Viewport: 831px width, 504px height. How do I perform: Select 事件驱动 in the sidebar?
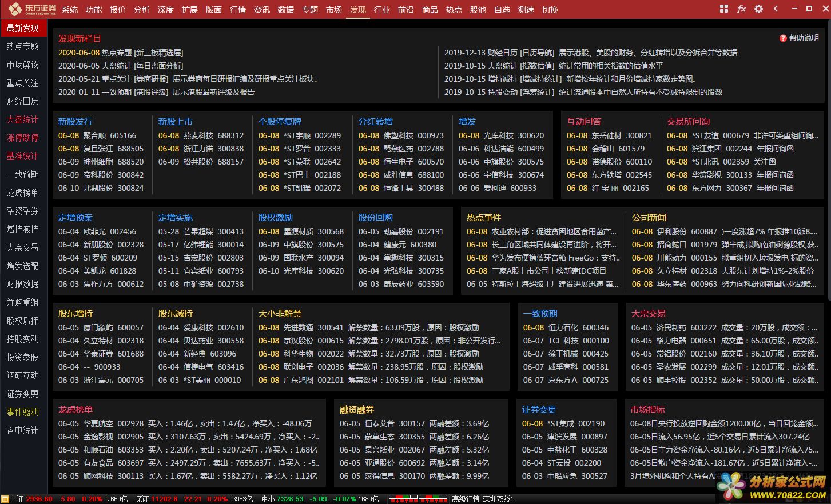point(23,412)
